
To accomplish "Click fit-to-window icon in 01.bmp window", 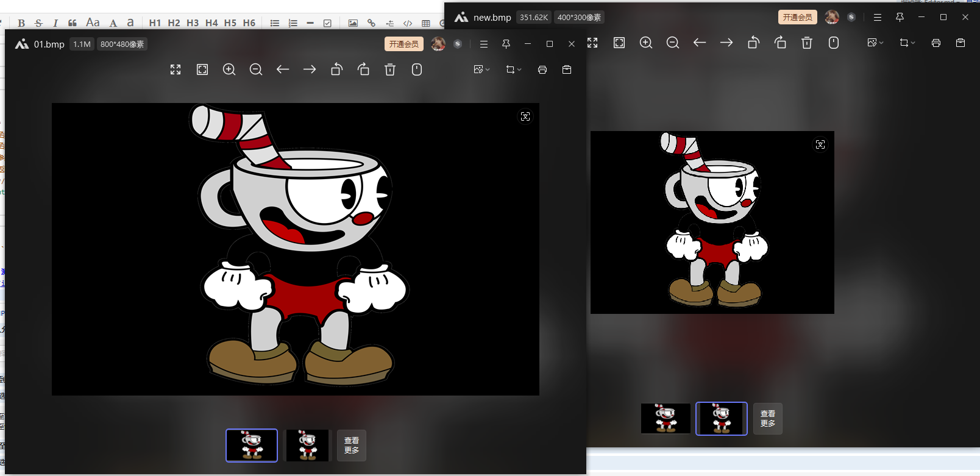I will click(202, 69).
